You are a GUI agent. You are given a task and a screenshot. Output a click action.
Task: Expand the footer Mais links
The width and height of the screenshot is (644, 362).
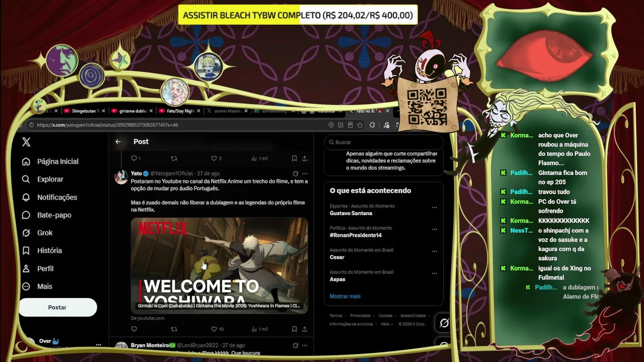[387, 324]
